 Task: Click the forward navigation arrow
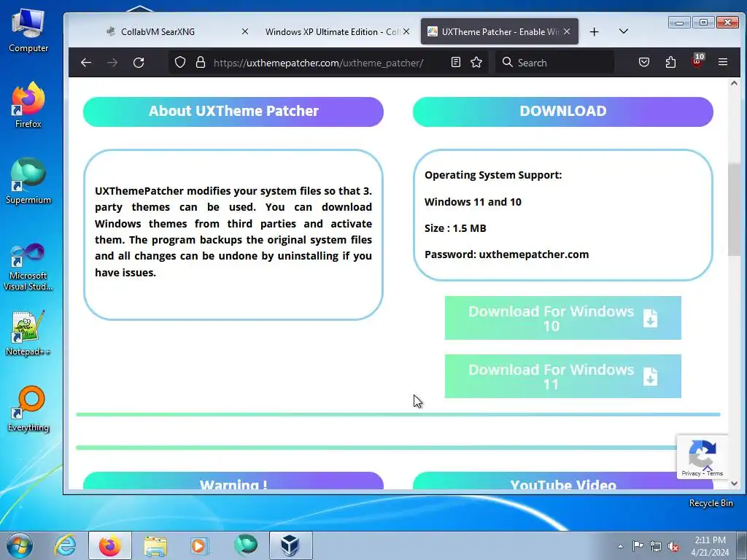click(112, 63)
